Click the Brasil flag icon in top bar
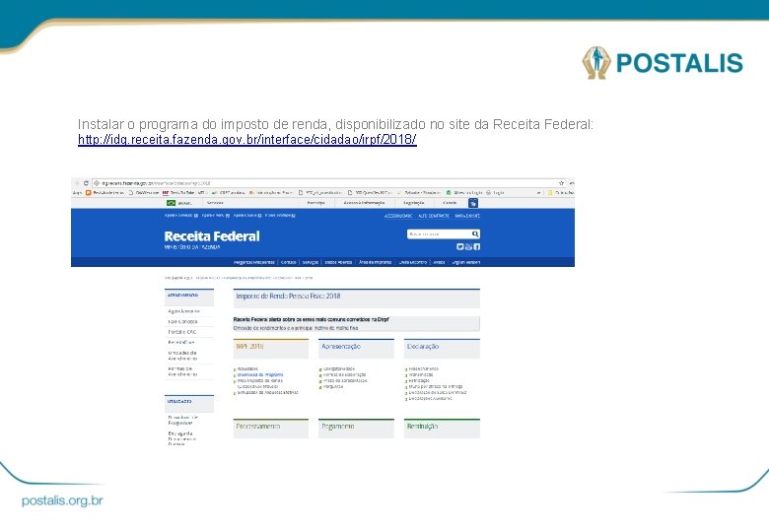 (172, 203)
